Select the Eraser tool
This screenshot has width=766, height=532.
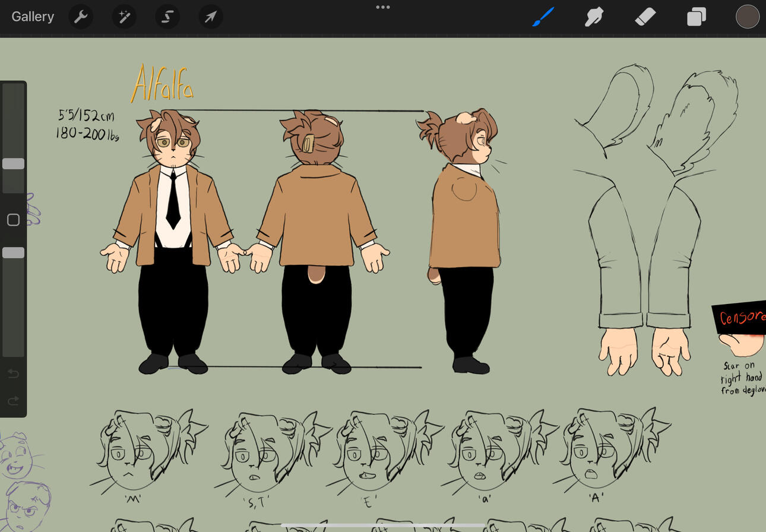coord(645,17)
